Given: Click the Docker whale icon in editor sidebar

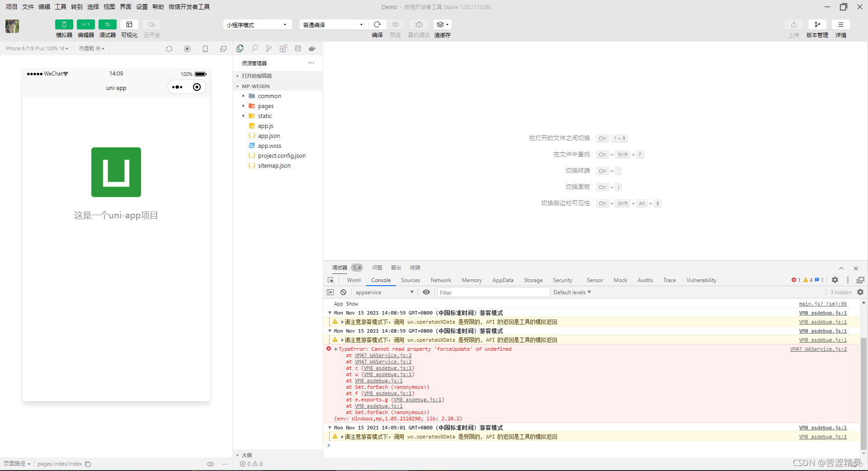Looking at the screenshot, I should click(312, 48).
